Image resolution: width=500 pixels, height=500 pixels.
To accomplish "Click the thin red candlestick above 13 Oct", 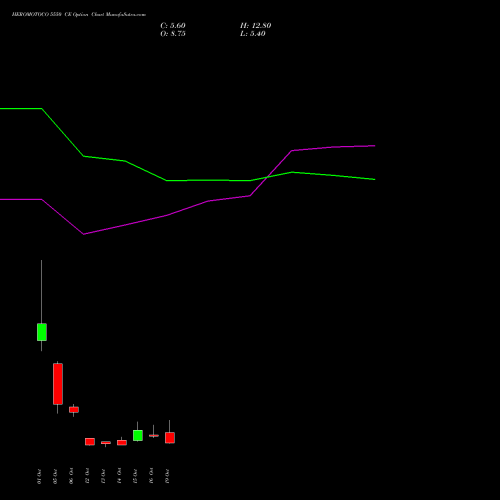I will [x=106, y=443].
